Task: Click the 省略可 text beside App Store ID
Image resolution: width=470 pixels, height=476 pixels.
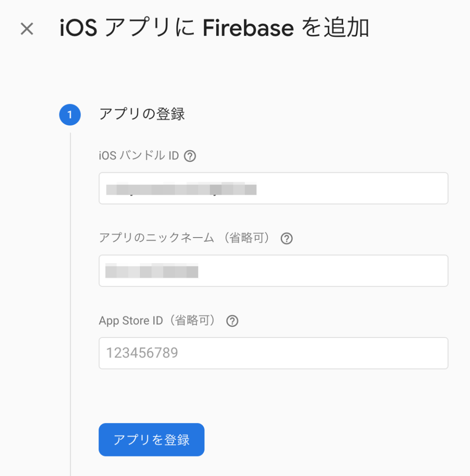Action: click(x=192, y=321)
